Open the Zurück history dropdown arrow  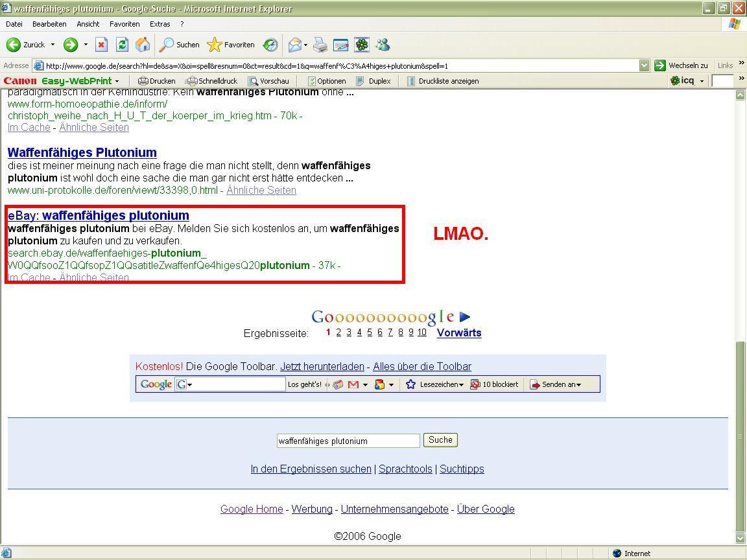tap(53, 45)
